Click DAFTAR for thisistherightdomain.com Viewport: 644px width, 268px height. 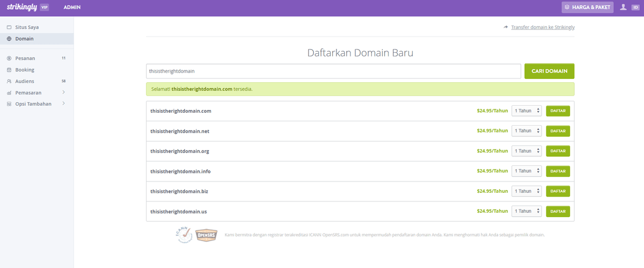558,111
